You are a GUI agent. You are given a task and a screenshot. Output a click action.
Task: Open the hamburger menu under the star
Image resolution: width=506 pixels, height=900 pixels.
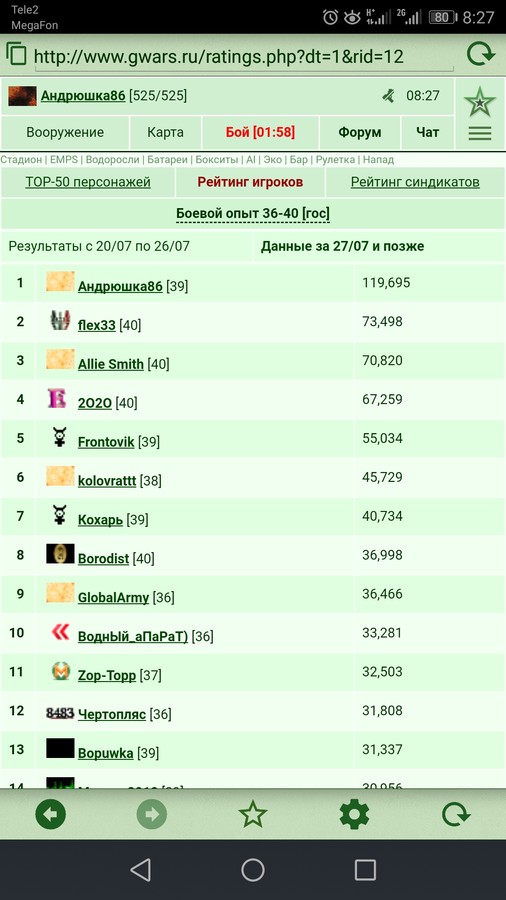480,134
